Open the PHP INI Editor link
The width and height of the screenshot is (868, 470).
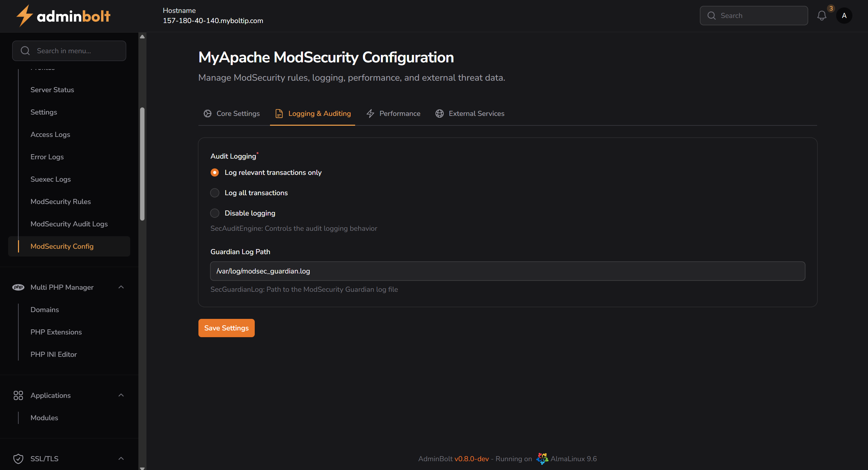[54, 354]
